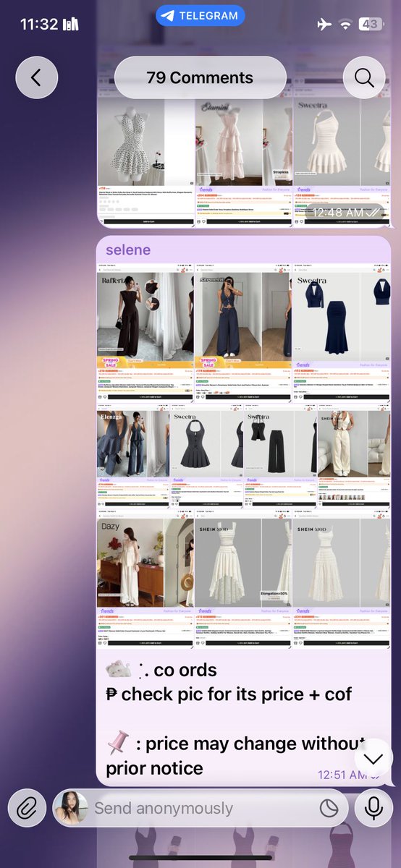Return to Telegram via the status bar pill
This screenshot has width=401, height=868.
pos(200,15)
